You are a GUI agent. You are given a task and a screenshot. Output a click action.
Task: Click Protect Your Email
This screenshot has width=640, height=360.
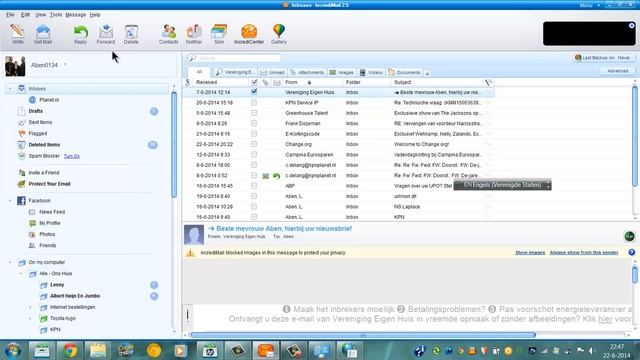[49, 184]
